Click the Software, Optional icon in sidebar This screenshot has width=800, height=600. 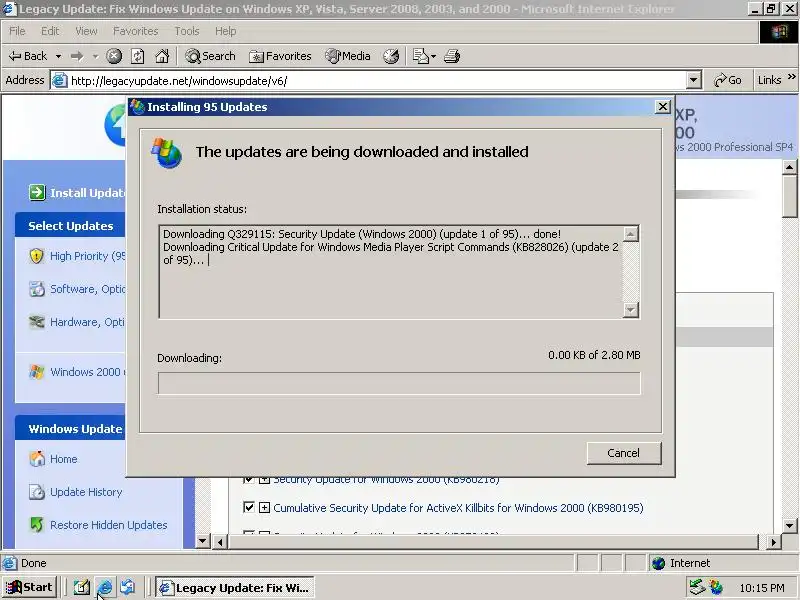(37, 289)
